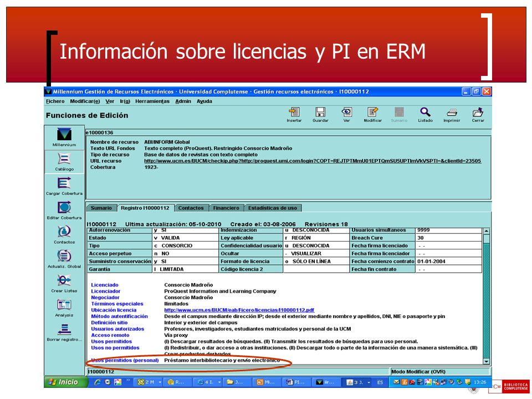Open the Analysis sidebar icon

(64, 308)
